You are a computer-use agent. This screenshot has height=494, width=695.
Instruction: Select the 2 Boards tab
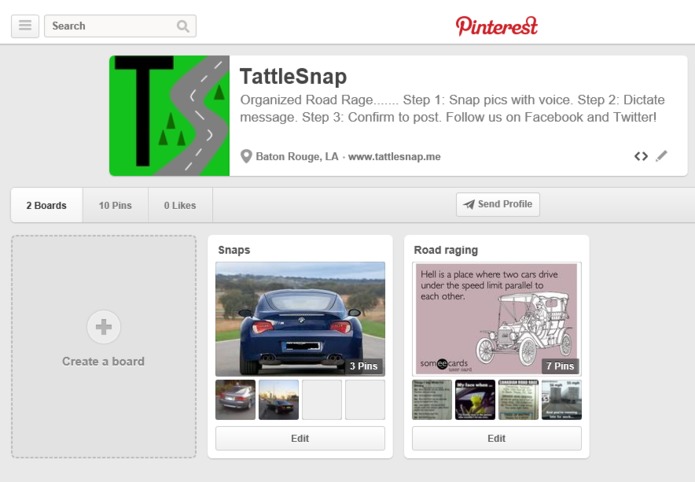pyautogui.click(x=47, y=206)
